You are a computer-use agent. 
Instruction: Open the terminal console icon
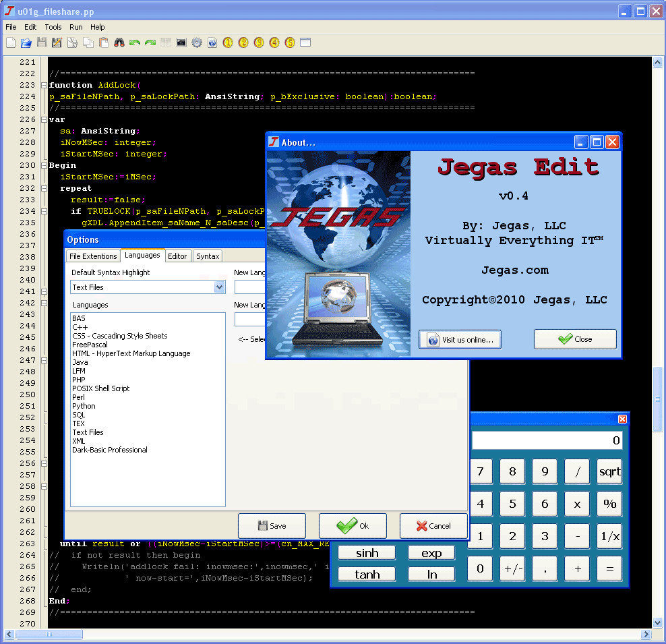click(181, 42)
